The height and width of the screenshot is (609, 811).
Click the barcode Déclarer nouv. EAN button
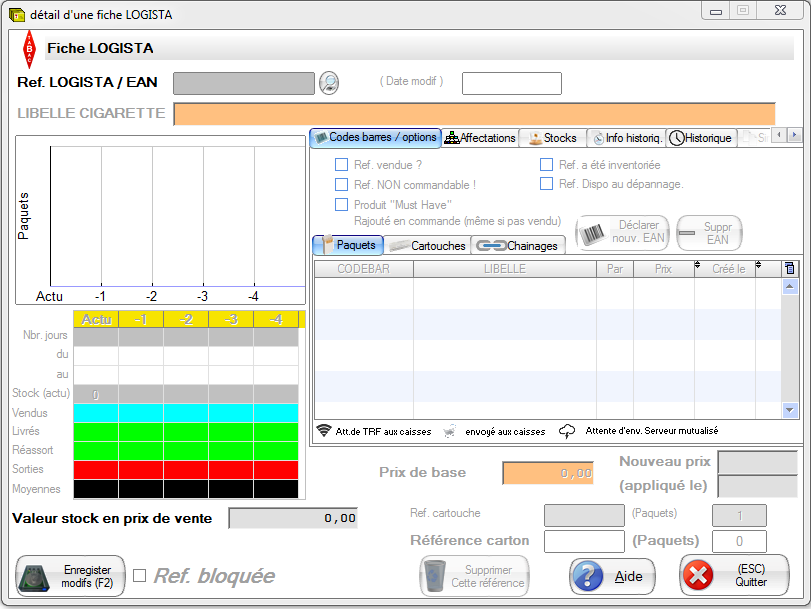tap(622, 233)
